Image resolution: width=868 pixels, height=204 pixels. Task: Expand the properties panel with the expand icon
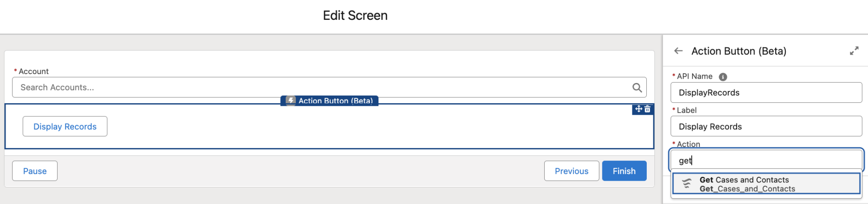coord(854,51)
